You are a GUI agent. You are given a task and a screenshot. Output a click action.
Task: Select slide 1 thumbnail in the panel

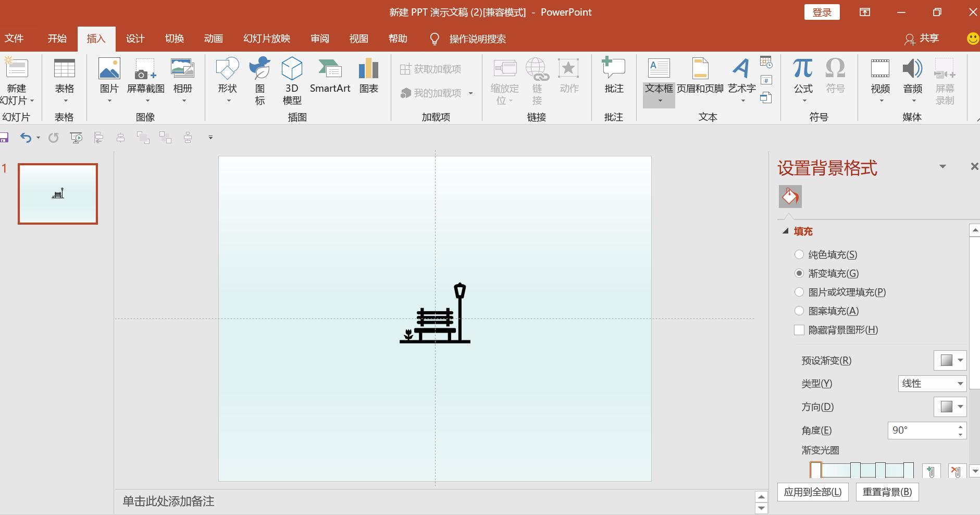coord(57,193)
